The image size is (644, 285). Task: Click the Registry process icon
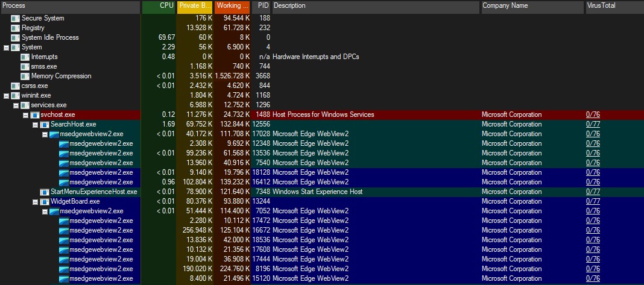pyautogui.click(x=16, y=28)
